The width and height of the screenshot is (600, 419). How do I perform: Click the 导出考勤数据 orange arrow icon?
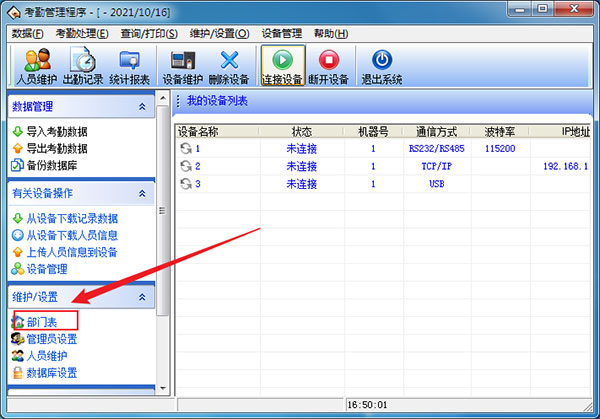(x=18, y=148)
